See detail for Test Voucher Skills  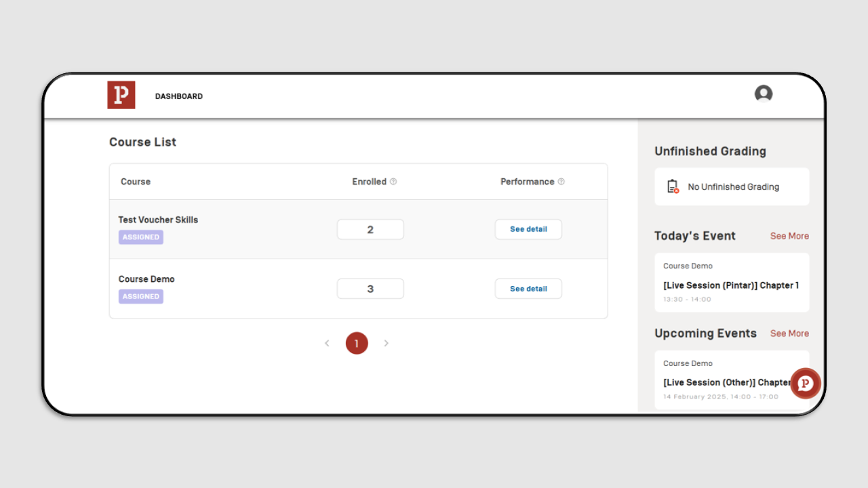pyautogui.click(x=528, y=229)
